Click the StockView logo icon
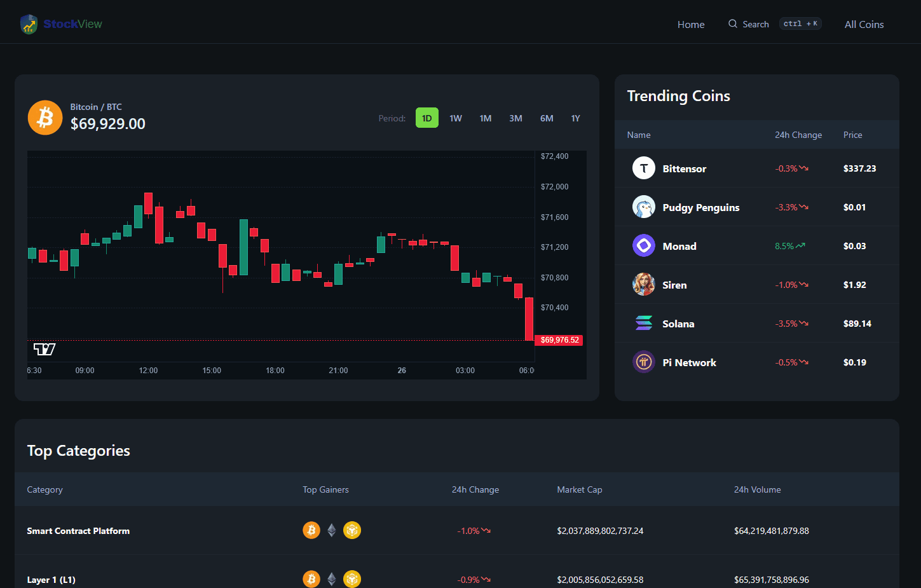Image resolution: width=921 pixels, height=588 pixels. point(29,24)
